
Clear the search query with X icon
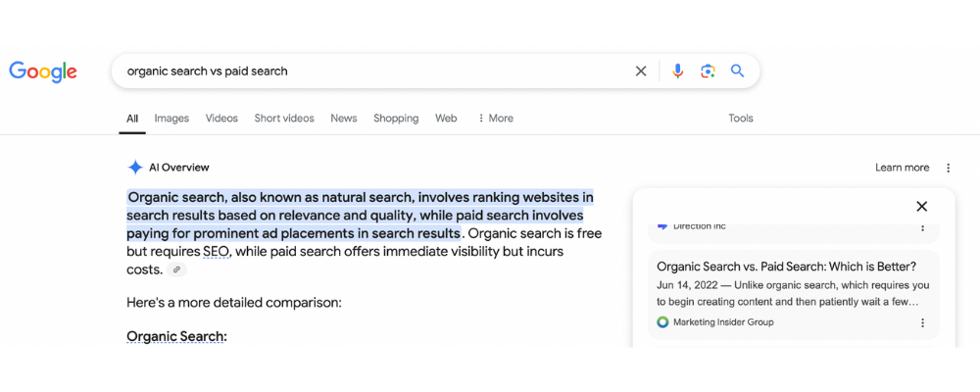pos(641,71)
